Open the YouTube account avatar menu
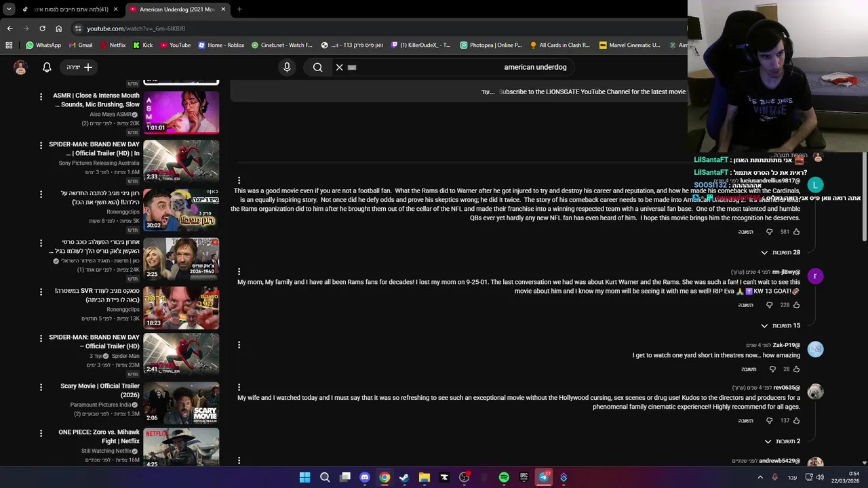 tap(20, 67)
